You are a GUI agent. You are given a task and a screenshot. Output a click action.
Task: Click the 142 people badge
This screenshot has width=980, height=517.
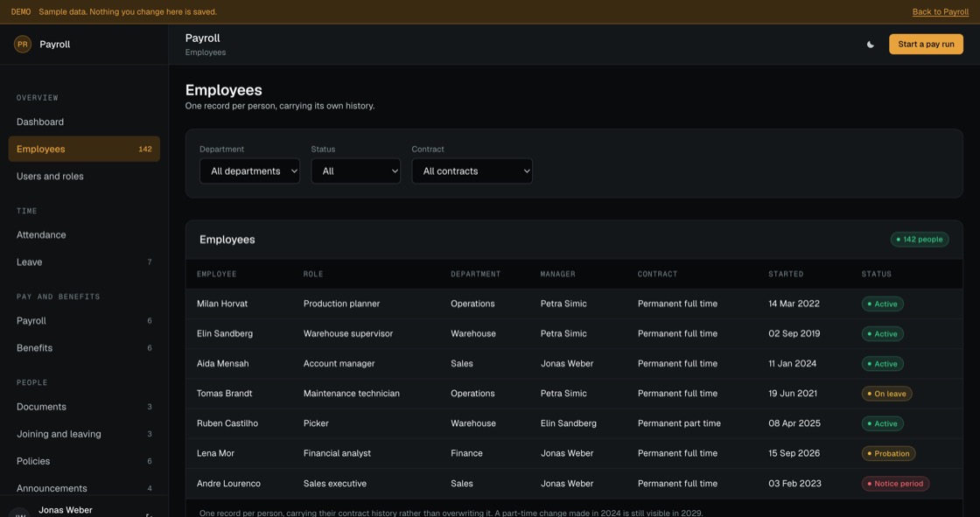click(920, 240)
